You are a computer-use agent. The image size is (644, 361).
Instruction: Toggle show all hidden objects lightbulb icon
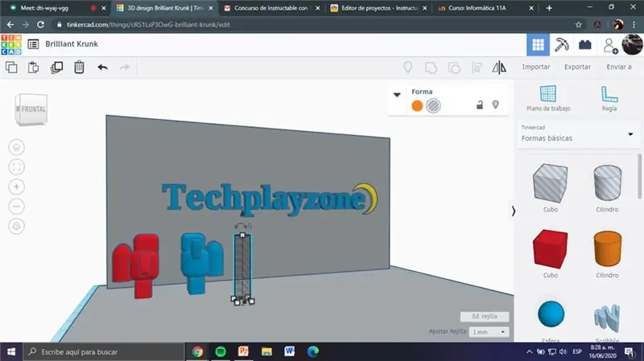(x=408, y=68)
